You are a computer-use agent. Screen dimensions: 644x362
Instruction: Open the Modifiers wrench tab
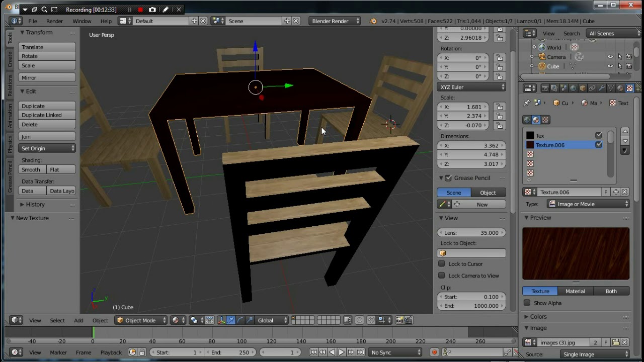tap(601, 88)
